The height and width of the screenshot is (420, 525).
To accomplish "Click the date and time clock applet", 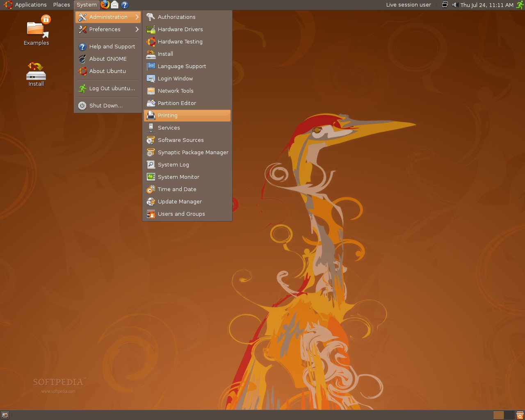I will click(487, 5).
